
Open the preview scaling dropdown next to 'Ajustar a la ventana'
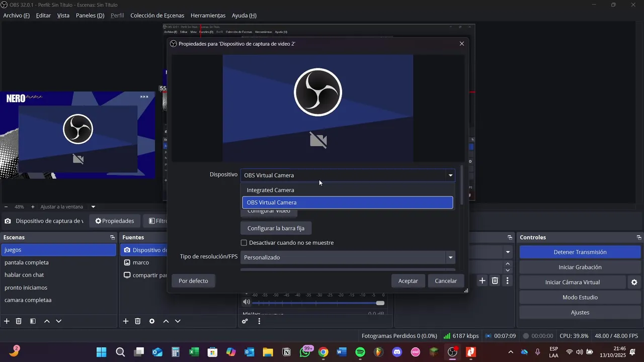point(93,207)
